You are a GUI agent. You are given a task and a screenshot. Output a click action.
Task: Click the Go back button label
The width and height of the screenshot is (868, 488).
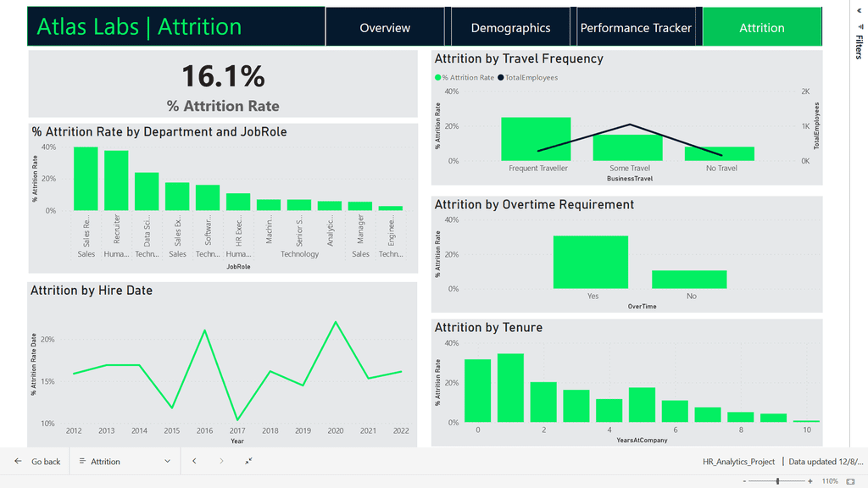point(46,462)
